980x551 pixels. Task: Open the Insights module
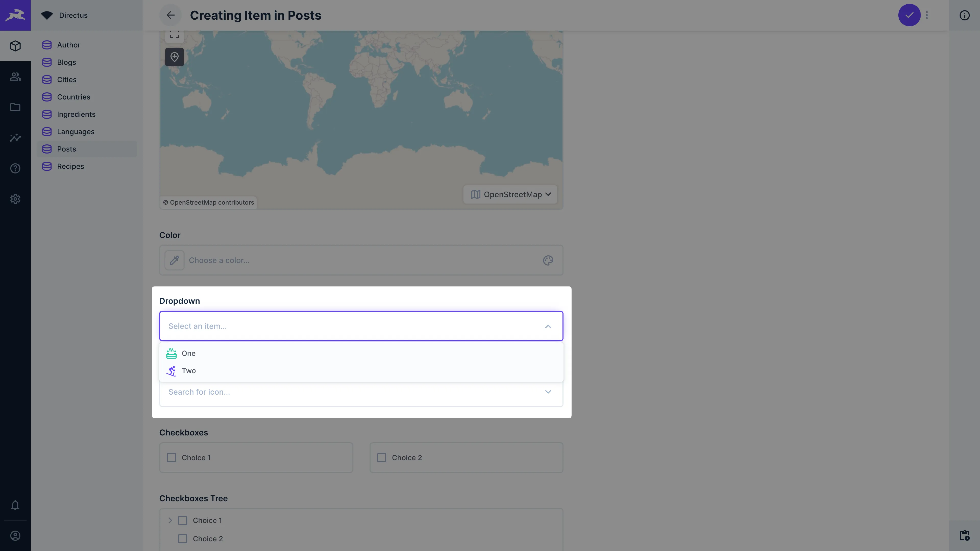click(15, 138)
